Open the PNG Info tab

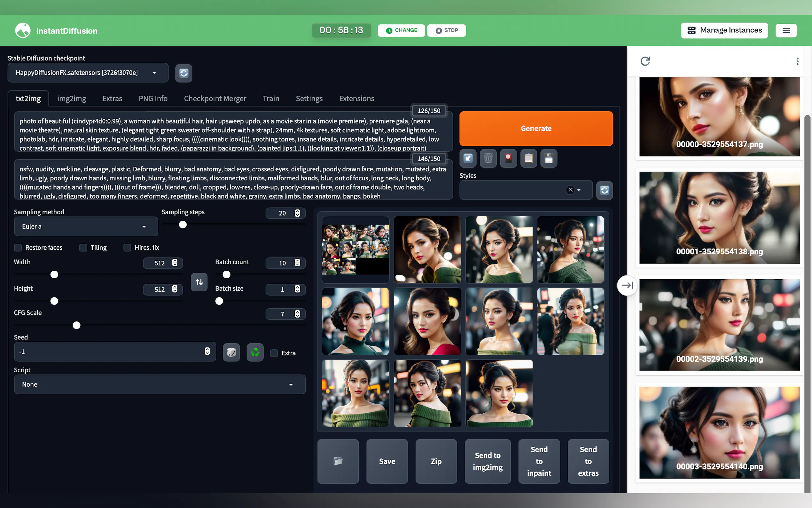(x=153, y=99)
